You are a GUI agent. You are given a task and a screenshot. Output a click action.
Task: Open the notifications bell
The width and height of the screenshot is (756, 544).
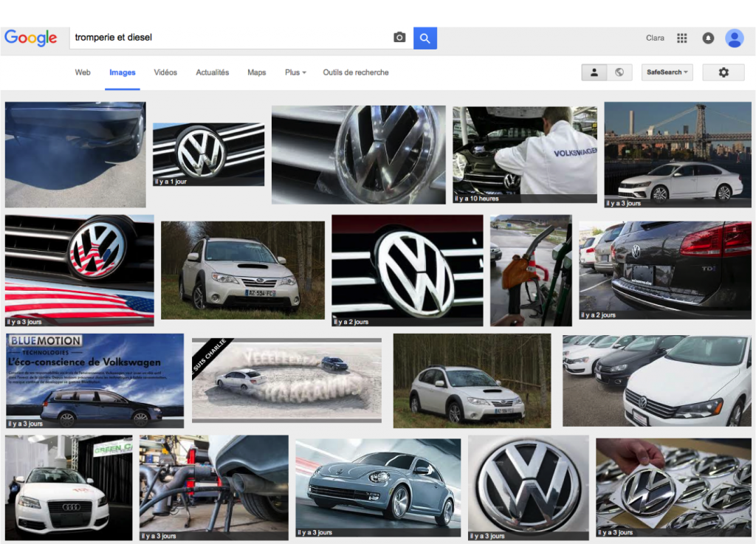tap(708, 38)
